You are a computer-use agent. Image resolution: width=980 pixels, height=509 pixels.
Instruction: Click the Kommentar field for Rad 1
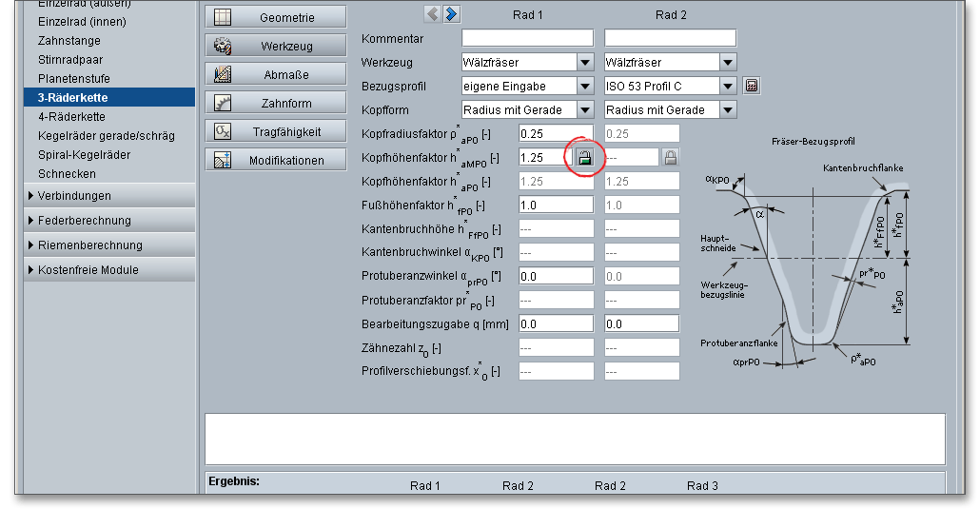tap(527, 38)
